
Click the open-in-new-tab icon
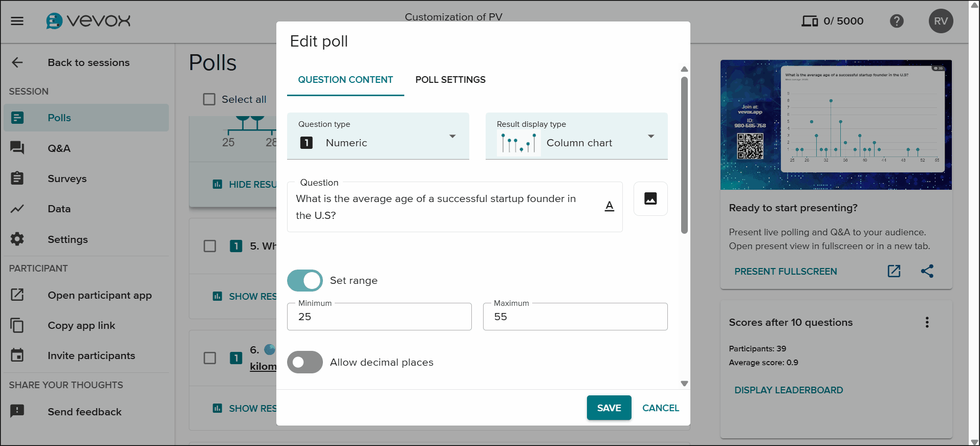click(894, 271)
